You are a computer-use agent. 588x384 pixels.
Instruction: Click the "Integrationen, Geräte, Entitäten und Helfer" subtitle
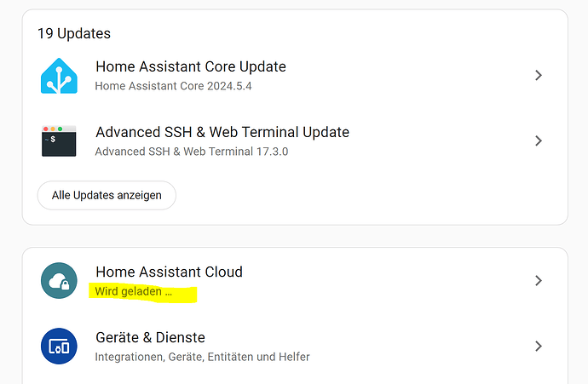pyautogui.click(x=202, y=357)
